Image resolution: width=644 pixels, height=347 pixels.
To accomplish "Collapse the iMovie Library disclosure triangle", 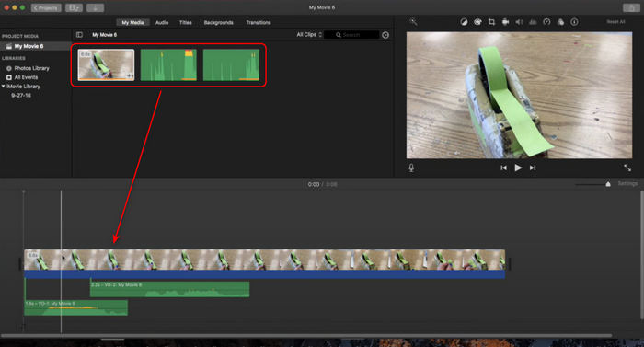I will point(4,87).
